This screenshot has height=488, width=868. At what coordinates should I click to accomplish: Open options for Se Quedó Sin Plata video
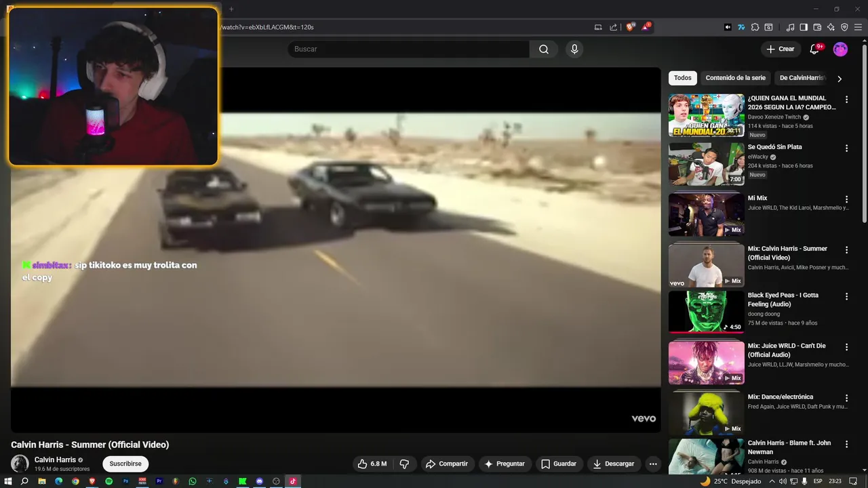(846, 148)
